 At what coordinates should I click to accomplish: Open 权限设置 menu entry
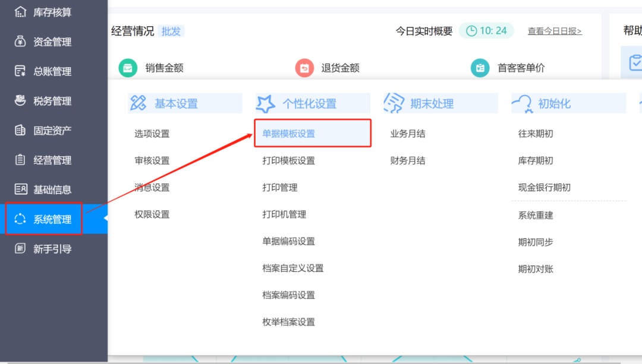coord(152,214)
